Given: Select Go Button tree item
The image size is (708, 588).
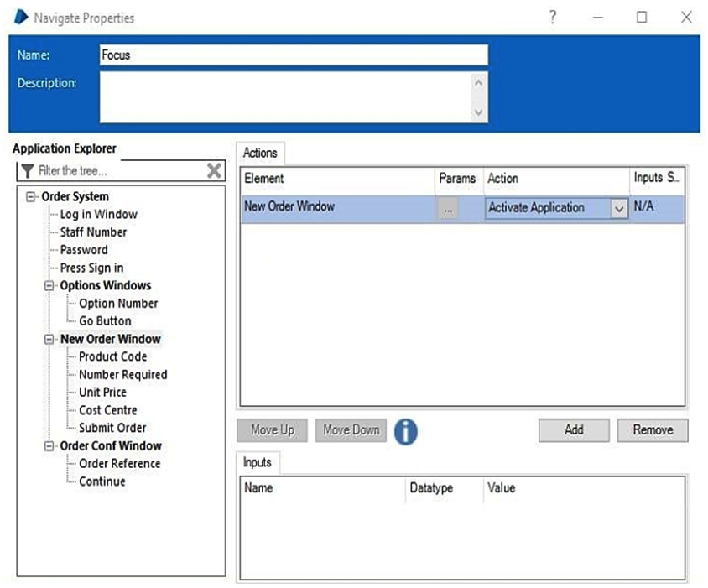Looking at the screenshot, I should pos(105,321).
